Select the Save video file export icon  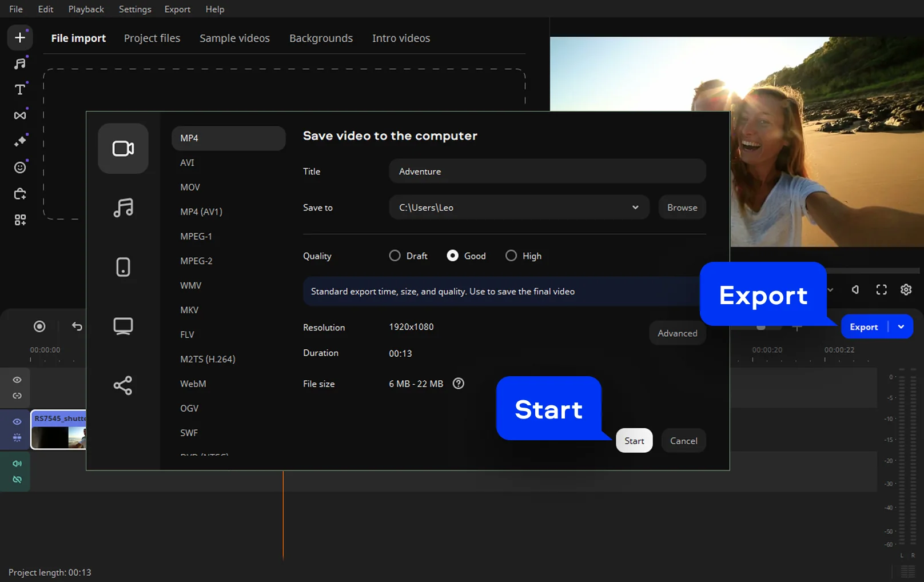(123, 149)
